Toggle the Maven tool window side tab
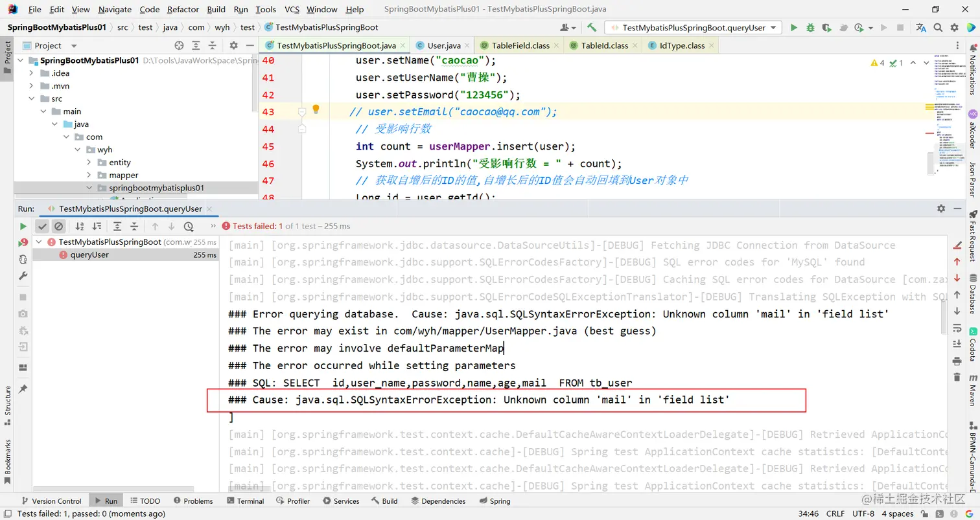Image resolution: width=980 pixels, height=520 pixels. pos(972,390)
